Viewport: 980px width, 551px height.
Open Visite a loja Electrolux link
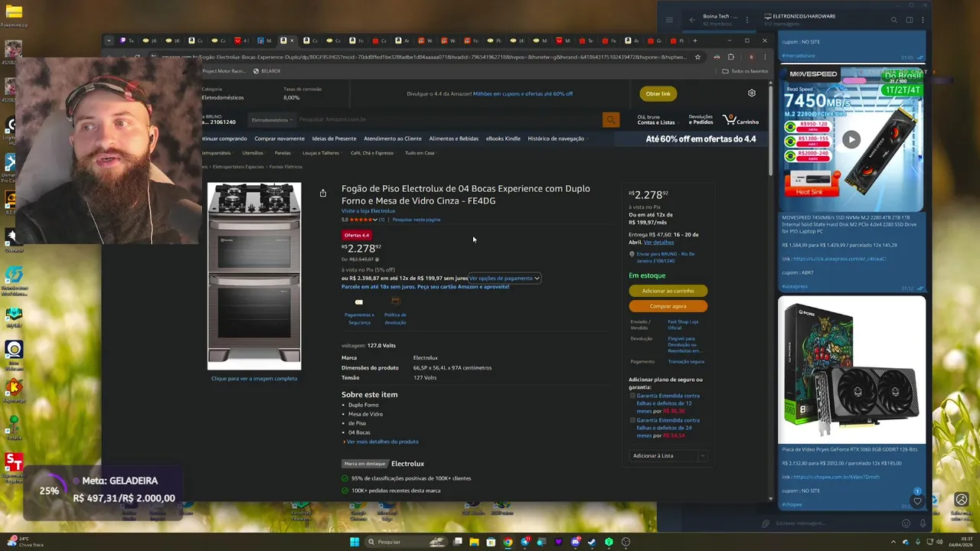(x=368, y=211)
